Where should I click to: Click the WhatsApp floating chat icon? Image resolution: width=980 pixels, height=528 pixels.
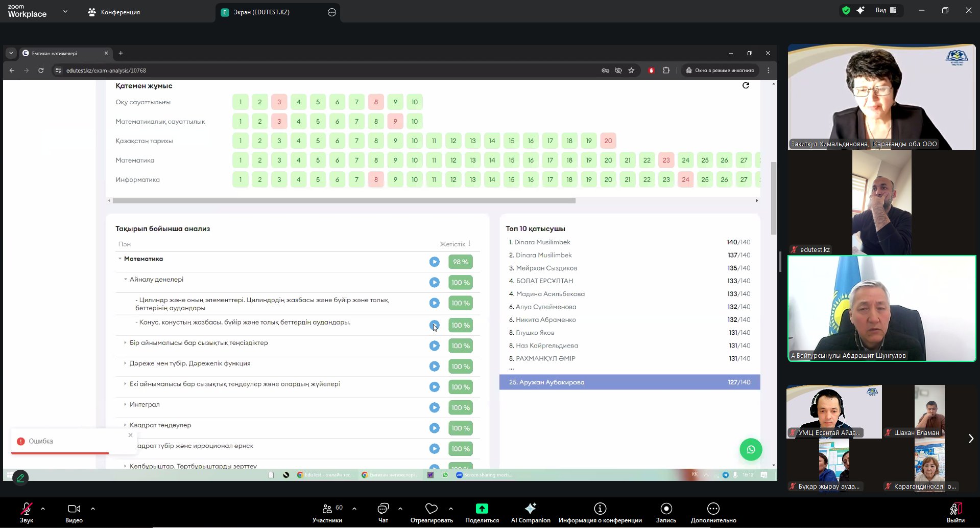pos(751,449)
